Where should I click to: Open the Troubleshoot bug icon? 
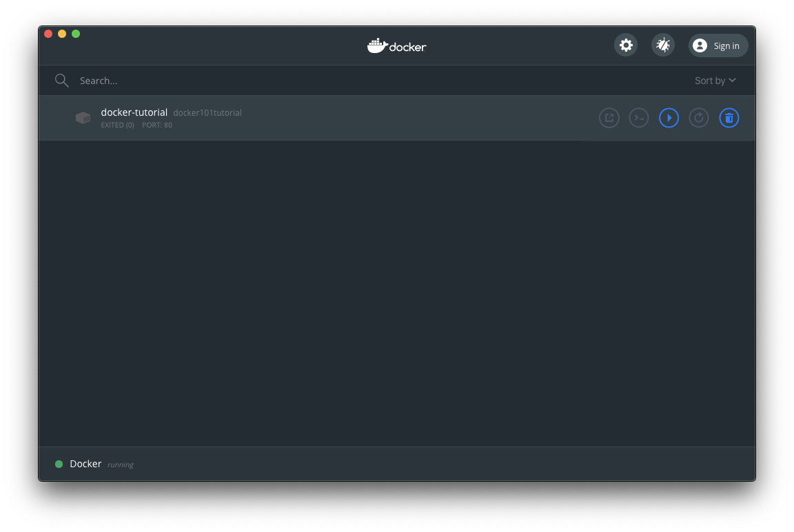pyautogui.click(x=663, y=45)
